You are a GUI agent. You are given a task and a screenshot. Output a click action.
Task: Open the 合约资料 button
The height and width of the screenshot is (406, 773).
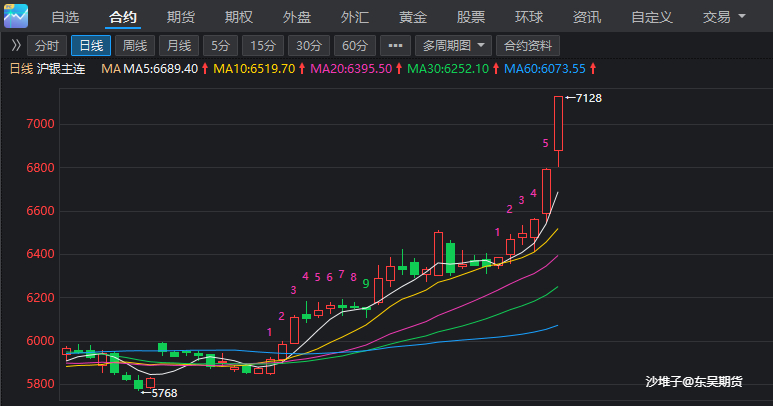[528, 46]
